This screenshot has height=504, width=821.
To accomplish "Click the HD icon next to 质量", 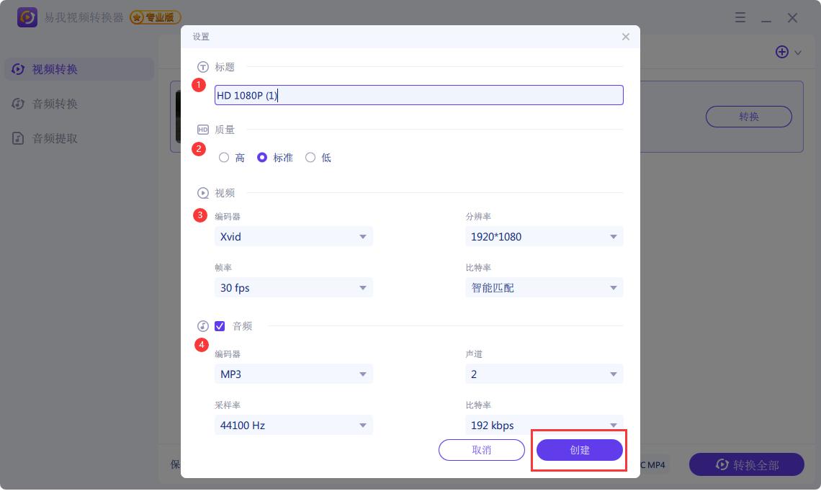I will [202, 130].
